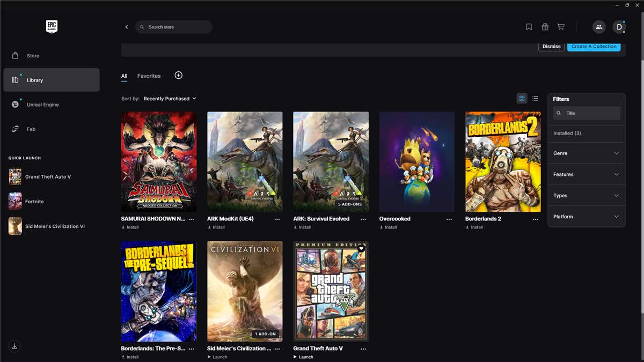Open options for Sid Meier's Civilization VI

(277, 349)
